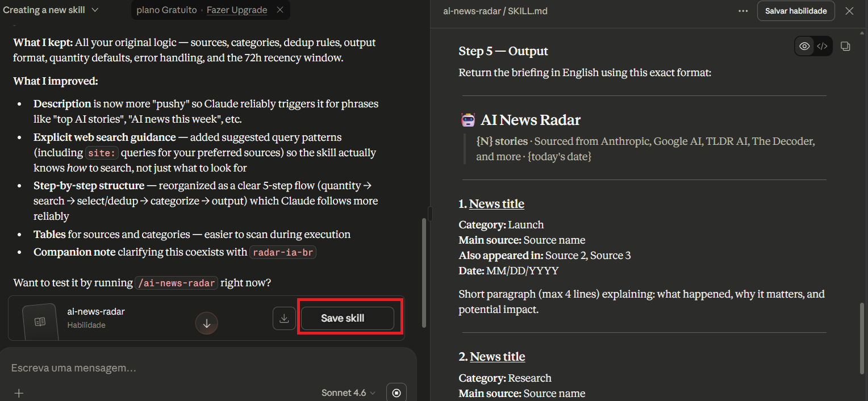This screenshot has height=401, width=868.
Task: Click the What I improved: heading
Action: pyautogui.click(x=56, y=81)
